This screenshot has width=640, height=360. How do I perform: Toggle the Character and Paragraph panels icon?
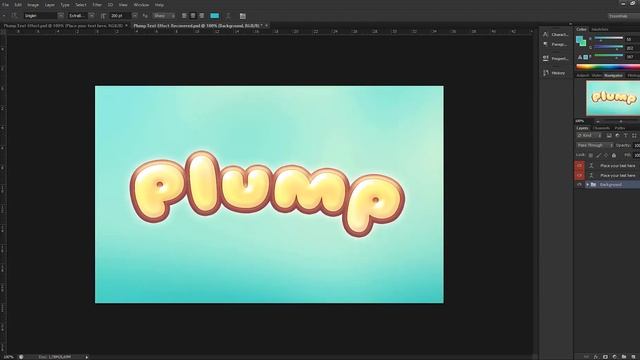point(242,16)
